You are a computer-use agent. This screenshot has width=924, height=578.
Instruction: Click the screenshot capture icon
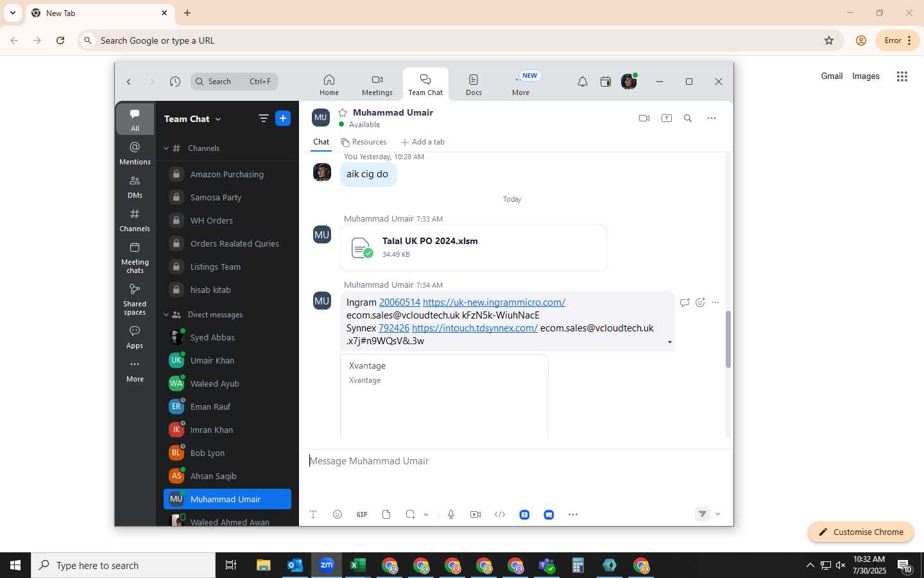pos(411,514)
